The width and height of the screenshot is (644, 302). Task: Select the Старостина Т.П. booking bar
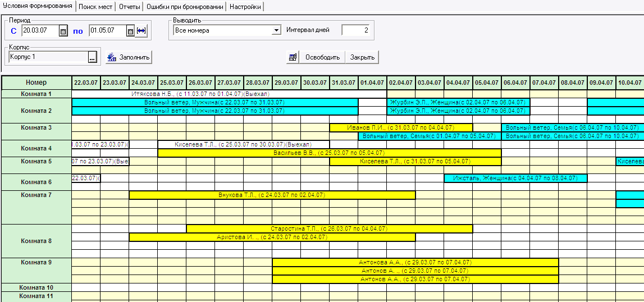pyautogui.click(x=330, y=228)
